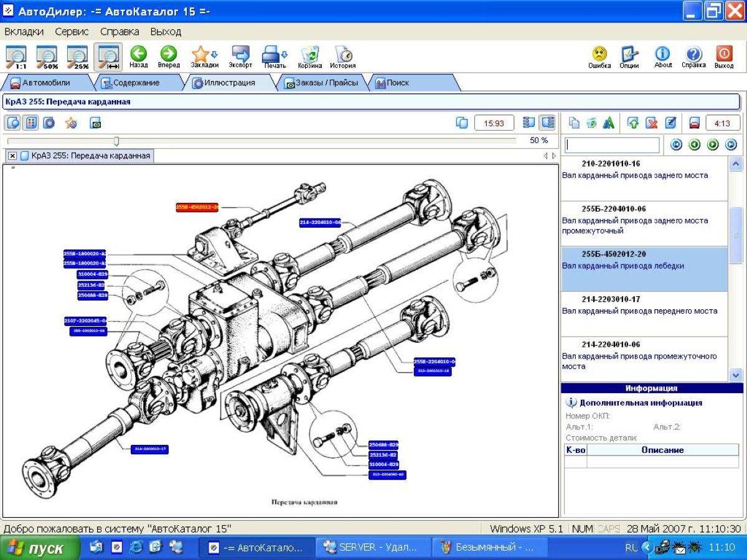This screenshot has width=747, height=560.
Task: Go back with Назад button
Action: point(138,57)
